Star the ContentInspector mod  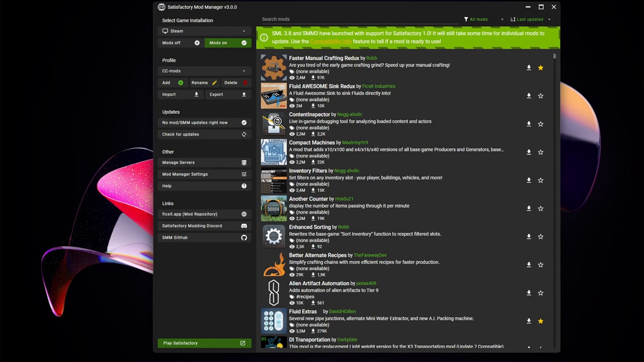pos(541,124)
